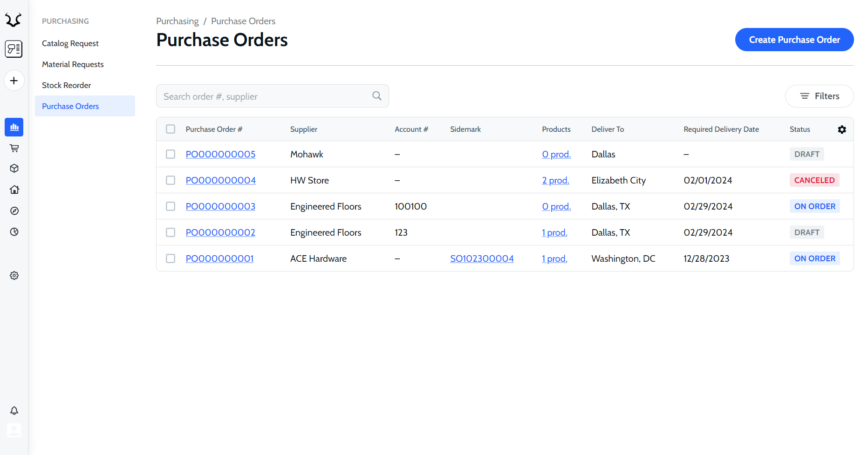This screenshot has width=868, height=455.
Task: Select the checkbox for PO000000003 row
Action: click(x=171, y=206)
